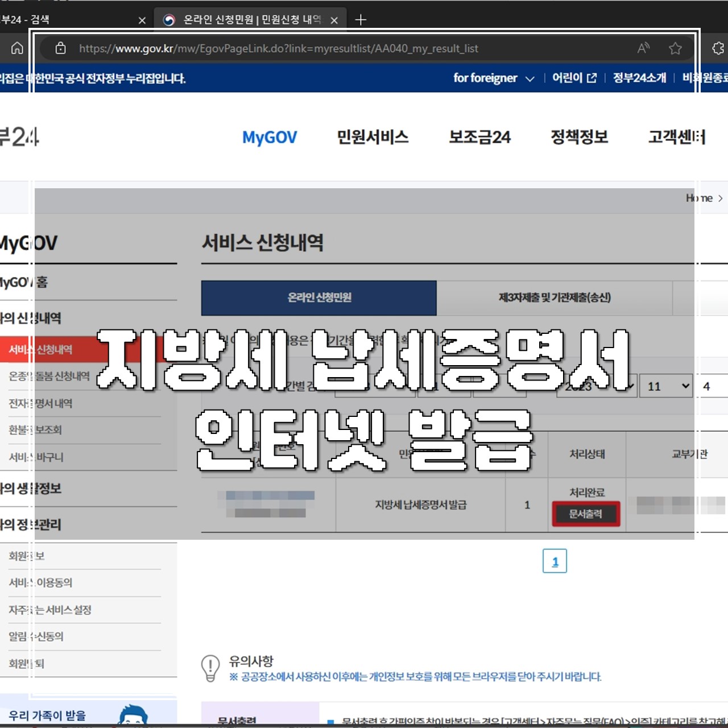The image size is (728, 728).
Task: Open the month dropdown showing 11
Action: click(x=666, y=386)
